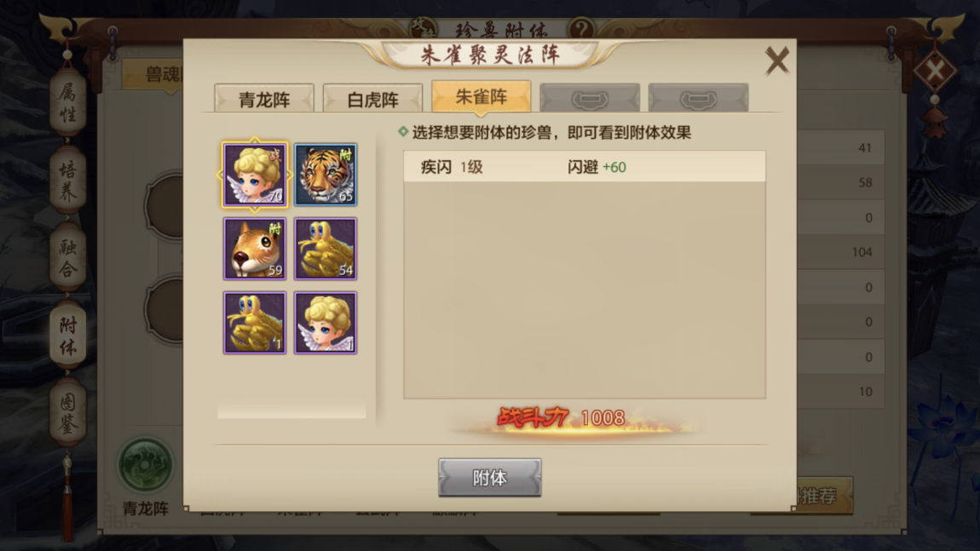Click the first locked formation tab
The image size is (980, 551).
[x=590, y=98]
